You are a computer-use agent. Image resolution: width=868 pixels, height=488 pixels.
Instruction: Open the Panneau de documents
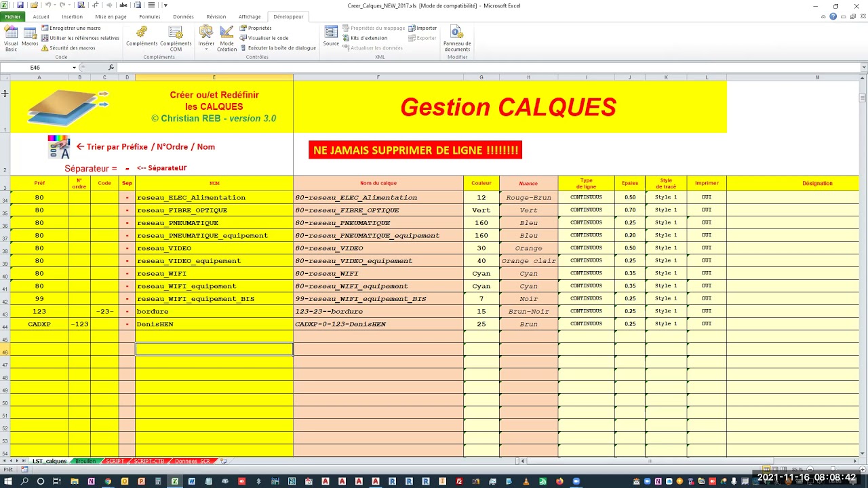(x=457, y=38)
